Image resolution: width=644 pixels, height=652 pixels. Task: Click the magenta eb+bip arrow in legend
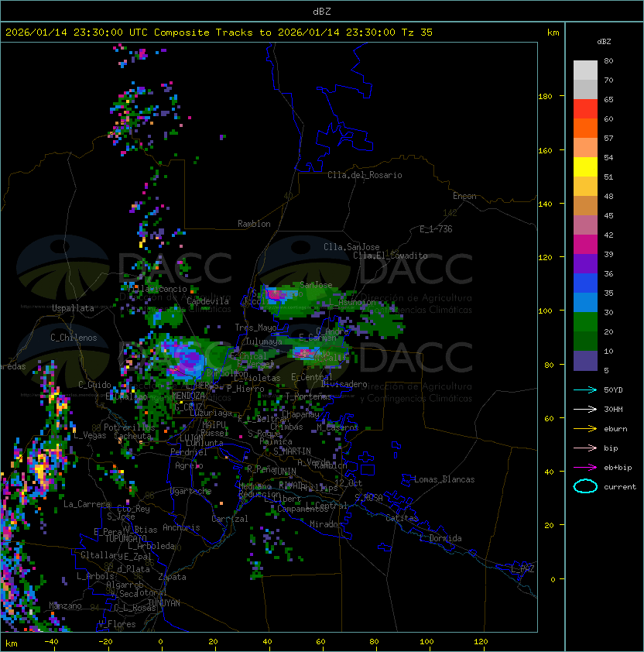click(585, 468)
